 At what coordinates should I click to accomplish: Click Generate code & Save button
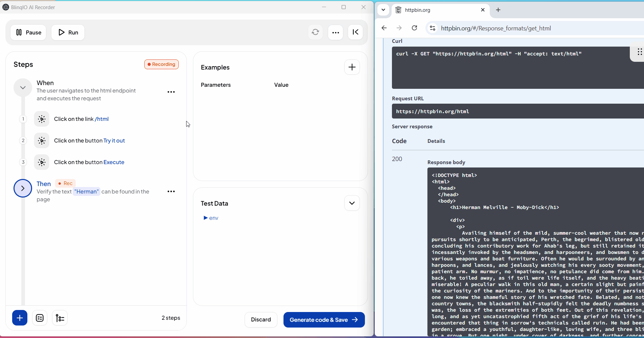[324, 320]
